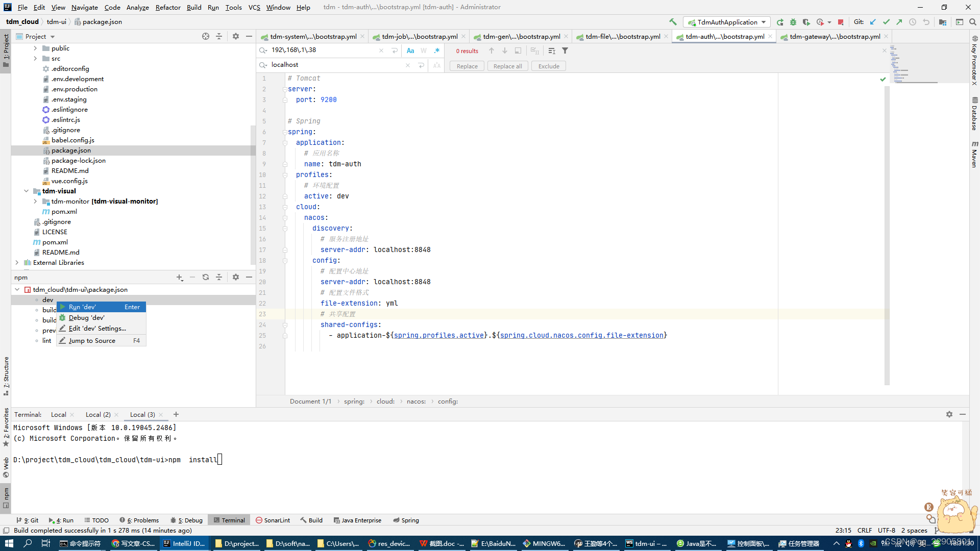The height and width of the screenshot is (551, 980).
Task: Click the Build project hammer icon
Action: click(x=673, y=22)
